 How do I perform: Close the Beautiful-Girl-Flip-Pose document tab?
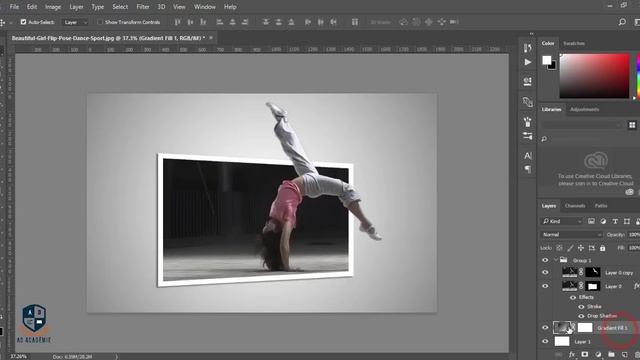click(x=211, y=38)
